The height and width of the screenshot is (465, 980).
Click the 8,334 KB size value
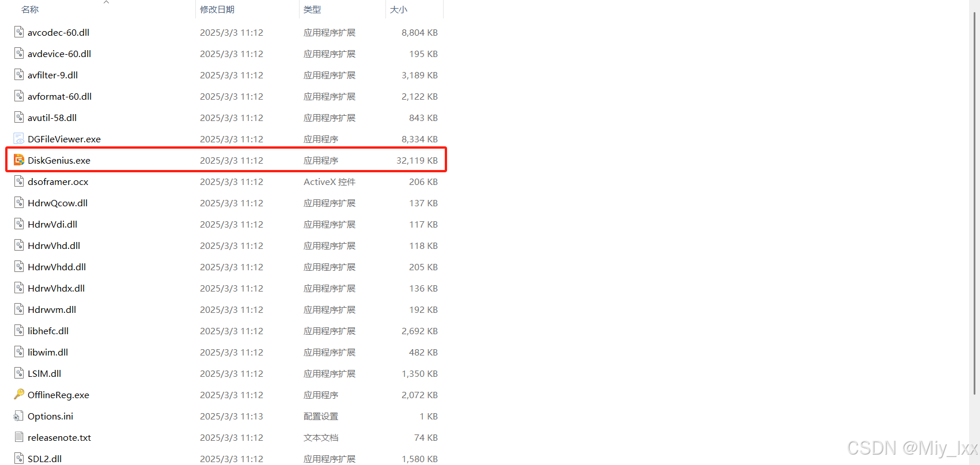click(419, 139)
